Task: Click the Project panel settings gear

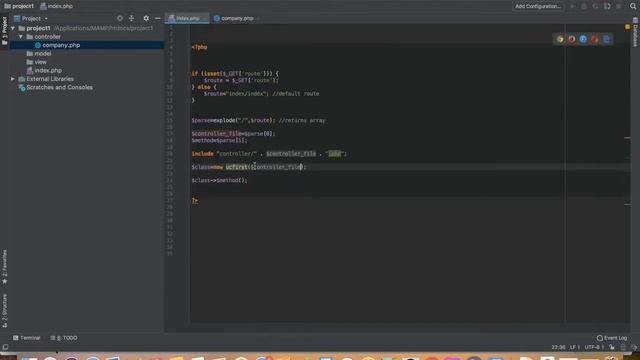Action: pyautogui.click(x=146, y=18)
